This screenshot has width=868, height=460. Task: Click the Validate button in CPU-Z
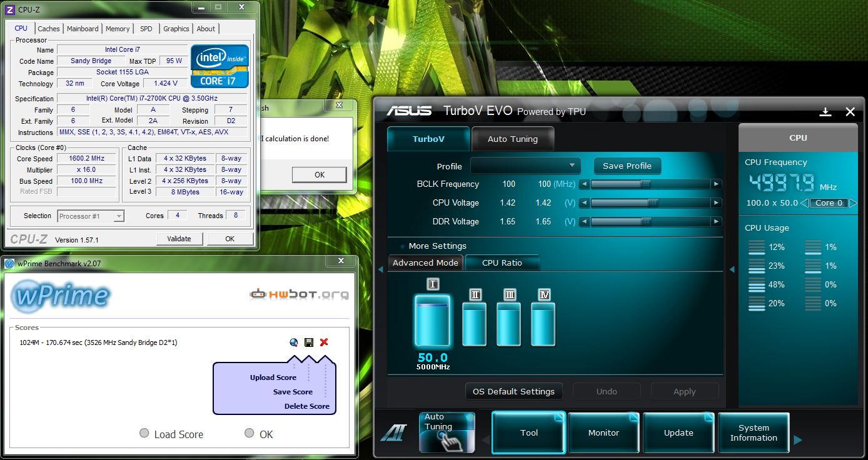click(179, 239)
